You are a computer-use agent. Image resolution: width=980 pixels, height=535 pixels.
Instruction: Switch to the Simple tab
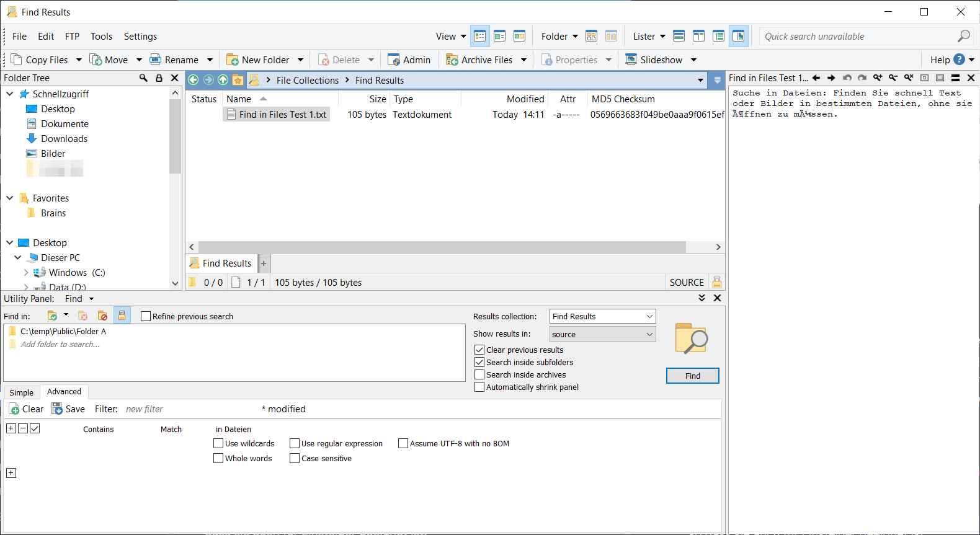click(x=22, y=392)
